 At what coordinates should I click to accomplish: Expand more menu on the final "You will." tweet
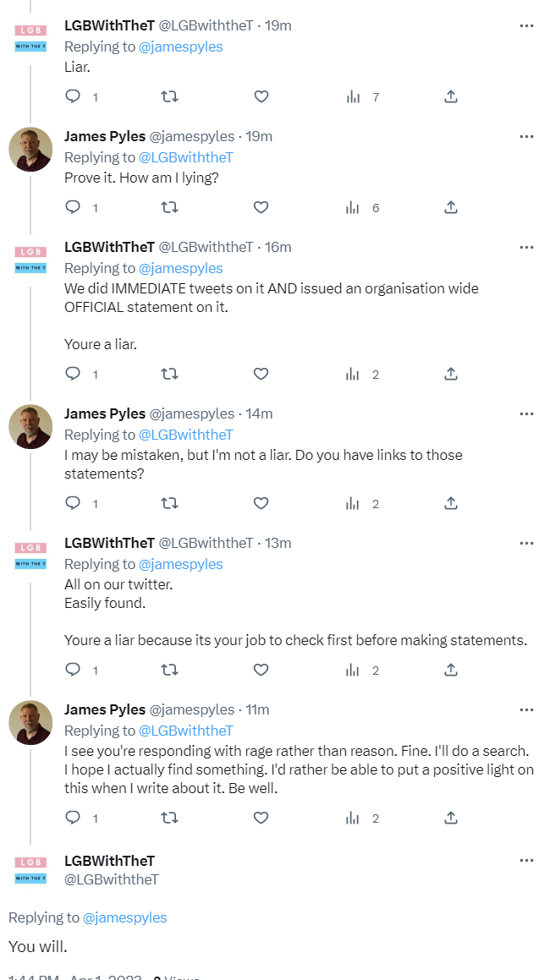pos(526,860)
